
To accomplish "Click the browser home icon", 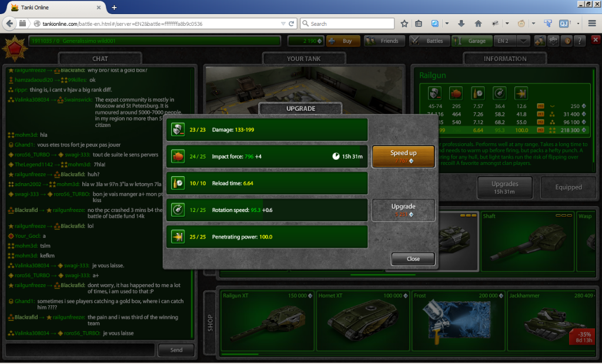I will 478,24.
